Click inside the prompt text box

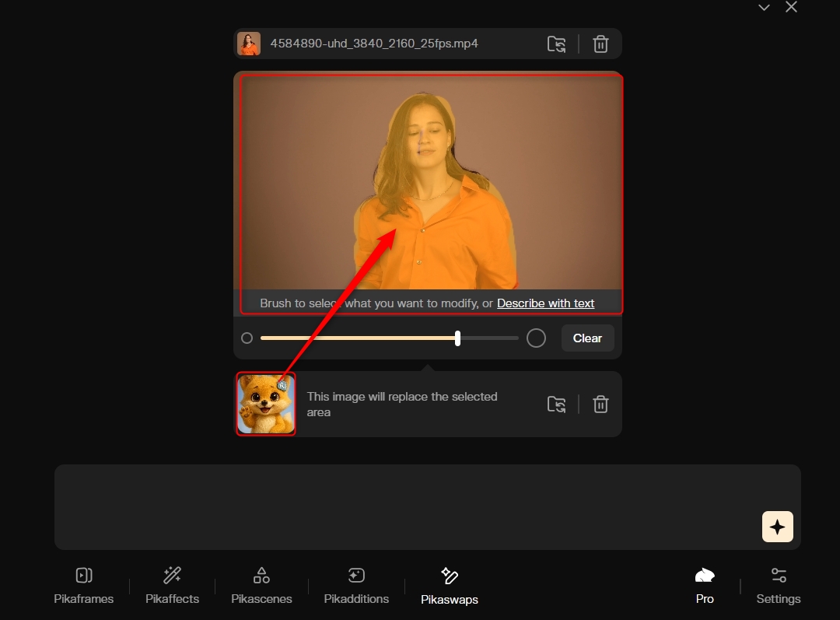404,506
